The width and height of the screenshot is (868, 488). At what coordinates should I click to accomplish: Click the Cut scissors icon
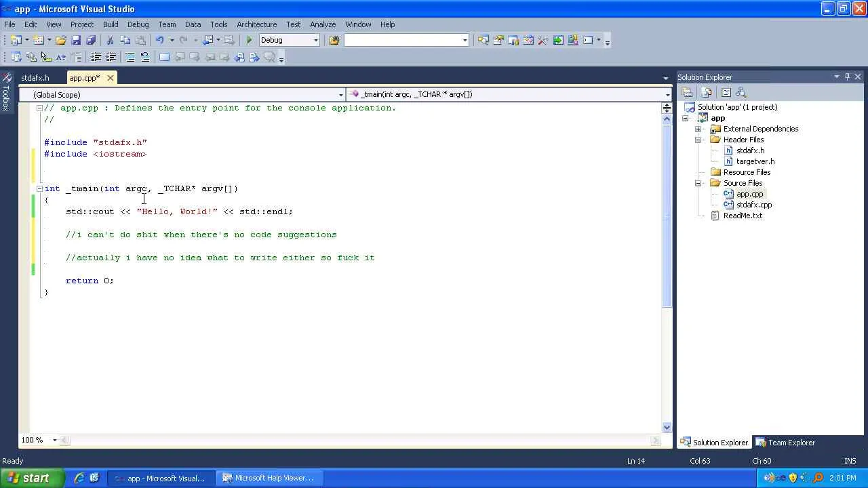[110, 40]
